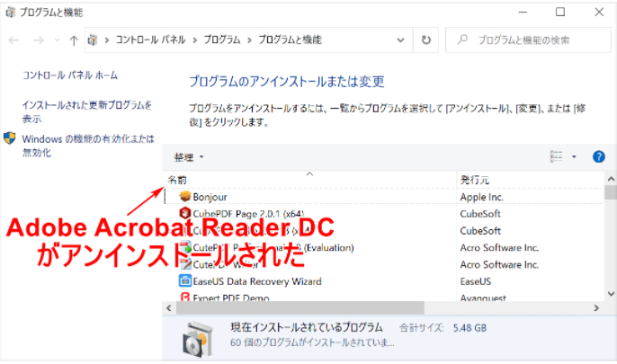This screenshot has width=617, height=364.
Task: Click the refresh button beside address bar
Action: (426, 40)
